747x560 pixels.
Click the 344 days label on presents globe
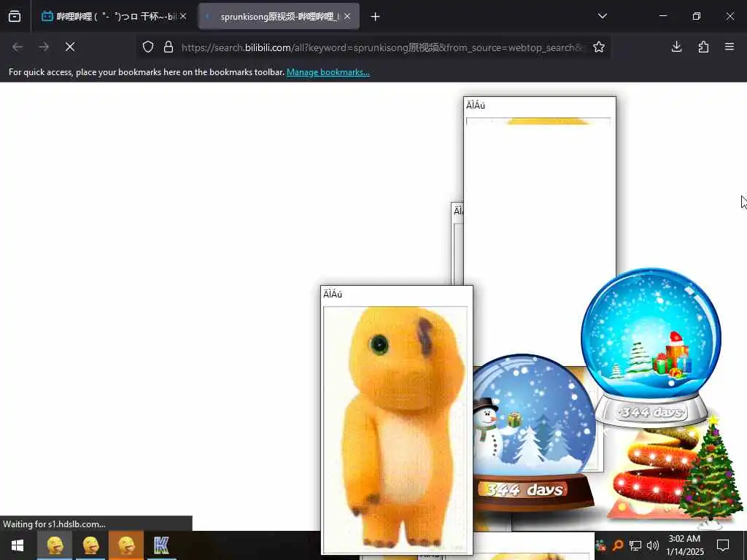(x=651, y=413)
